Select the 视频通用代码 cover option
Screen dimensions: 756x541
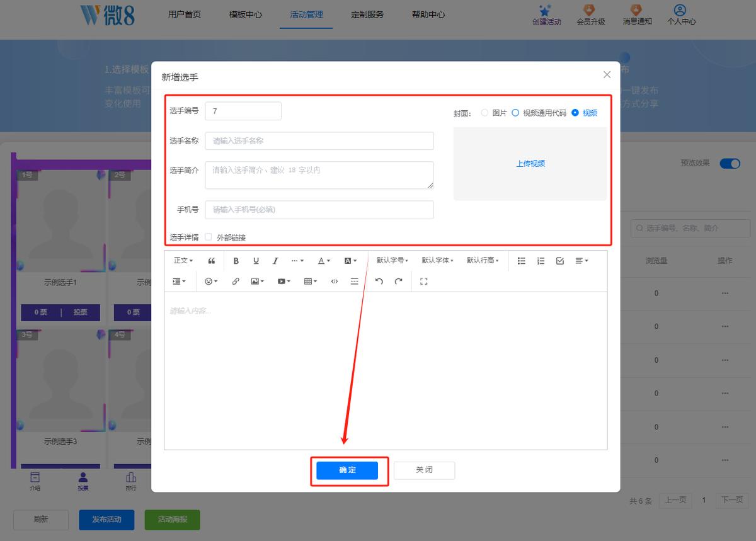coord(539,113)
